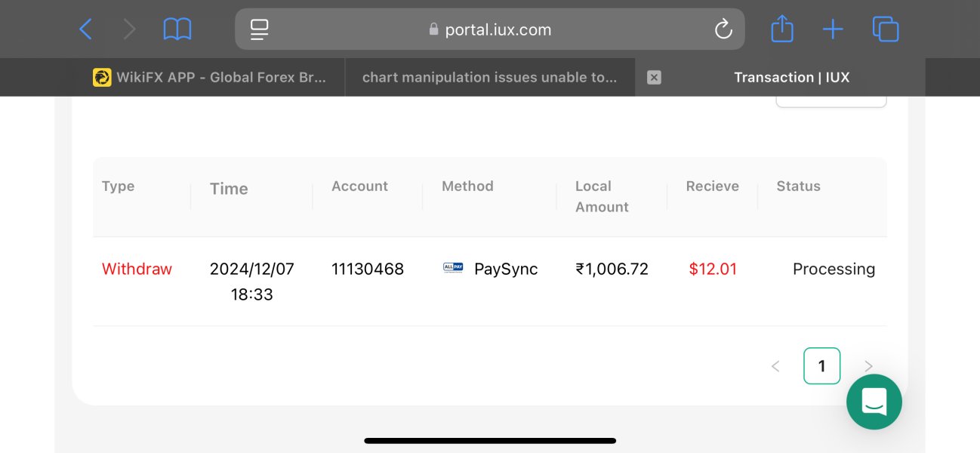Screen dimensions: 980x453
Task: Show all tabs overview icon
Action: point(885,29)
